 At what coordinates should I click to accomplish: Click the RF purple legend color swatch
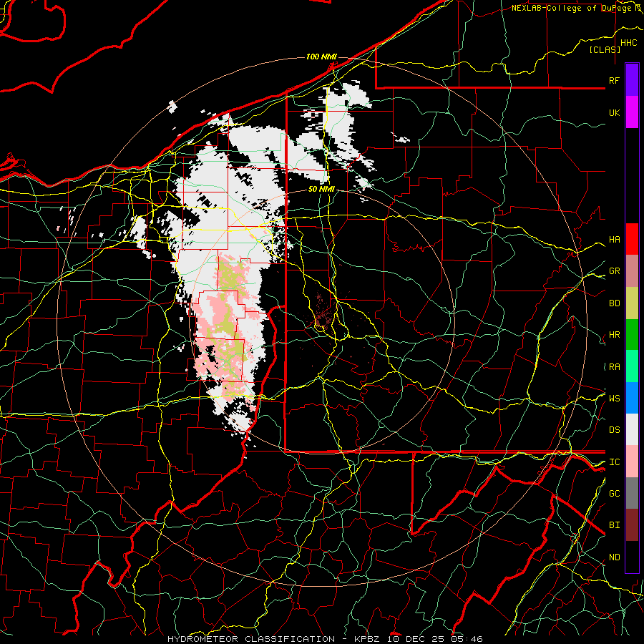[632, 80]
